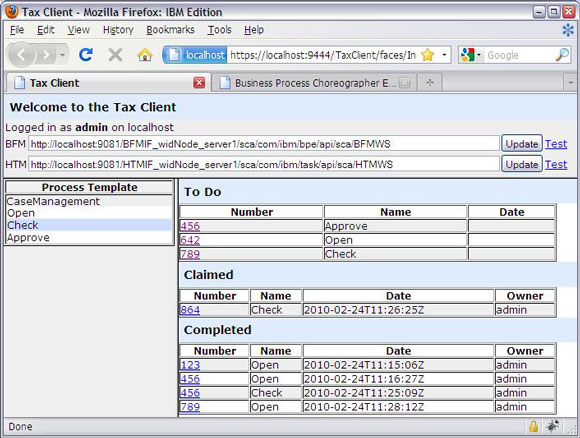
Task: Select Open process template
Action: tap(89, 213)
